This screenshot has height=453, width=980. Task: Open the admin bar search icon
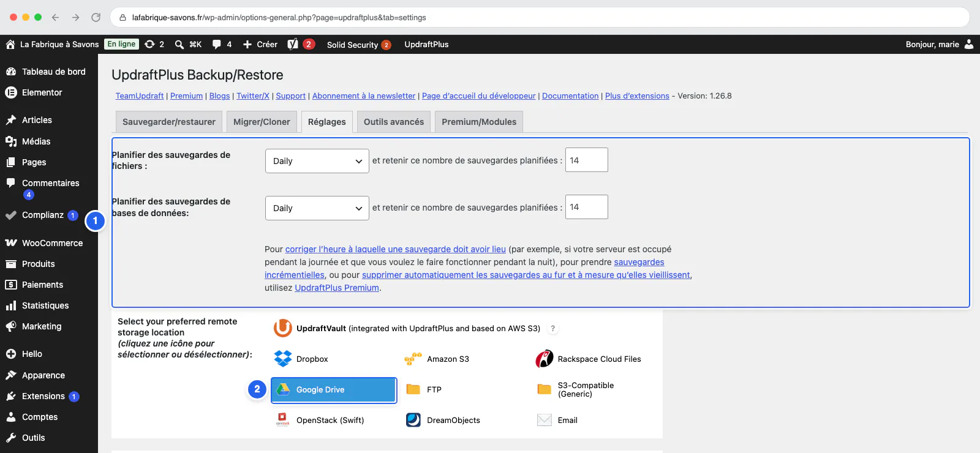[179, 44]
